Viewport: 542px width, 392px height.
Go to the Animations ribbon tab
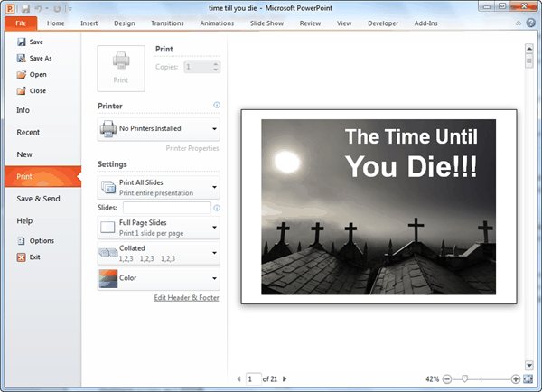tap(217, 23)
